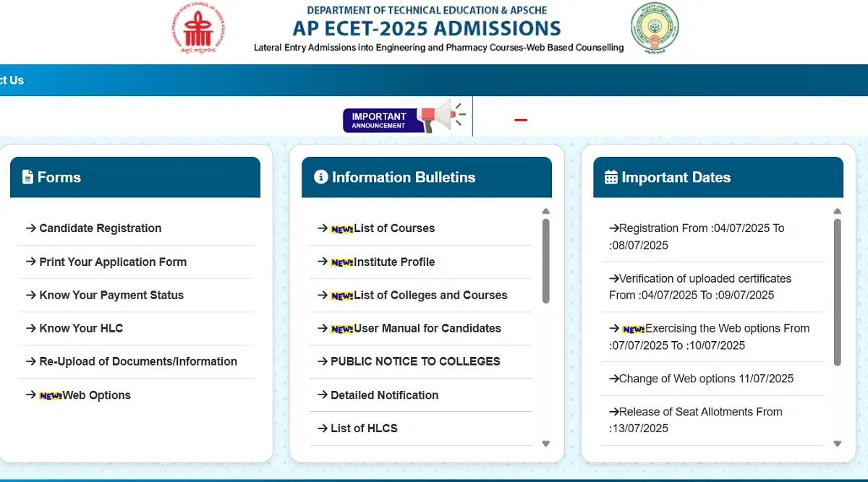
Task: Click the Forms panel header
Action: pyautogui.click(x=135, y=177)
